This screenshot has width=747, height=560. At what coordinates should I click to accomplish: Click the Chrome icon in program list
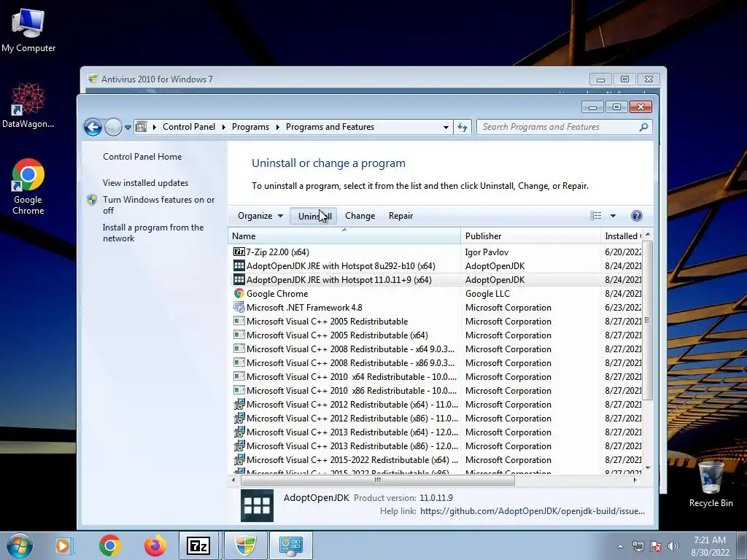pyautogui.click(x=239, y=293)
